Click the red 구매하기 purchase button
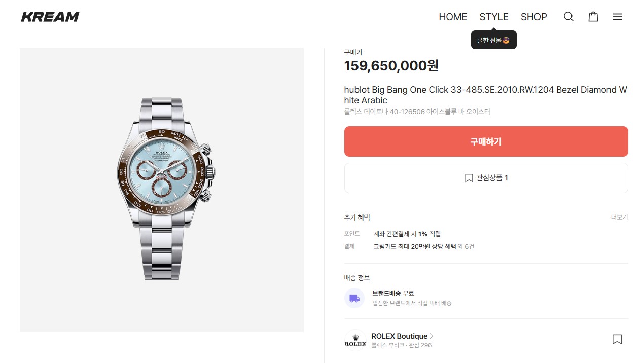Image resolution: width=644 pixels, height=363 pixels. (x=486, y=141)
